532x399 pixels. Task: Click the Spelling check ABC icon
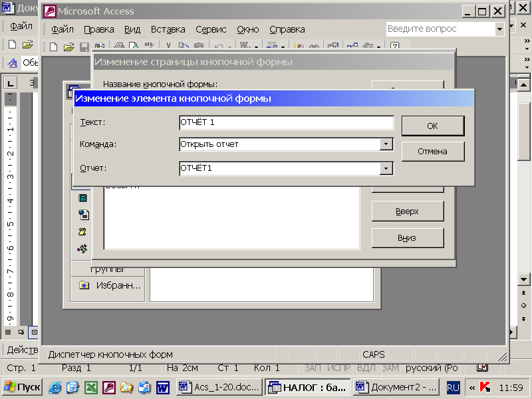tap(149, 45)
